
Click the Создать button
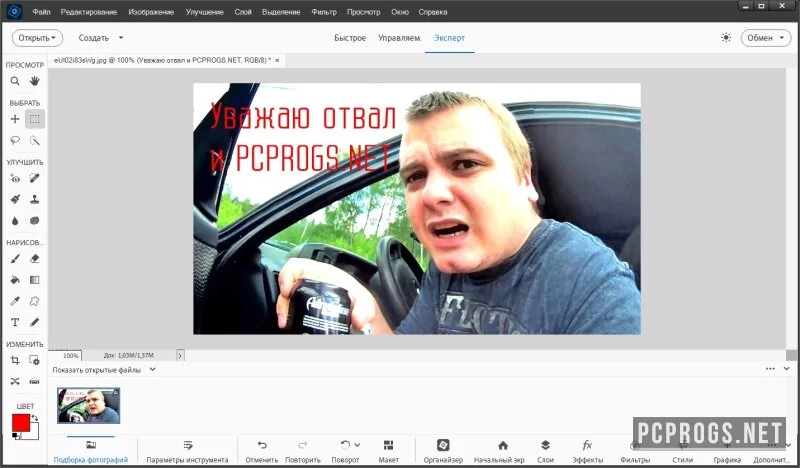(x=94, y=38)
